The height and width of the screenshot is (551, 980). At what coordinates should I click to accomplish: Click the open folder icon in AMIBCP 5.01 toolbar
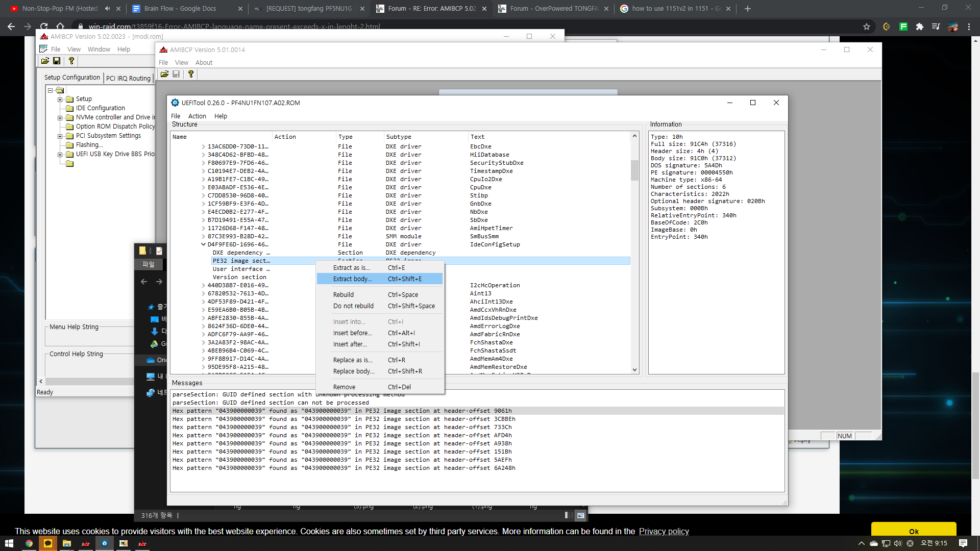[x=164, y=74]
